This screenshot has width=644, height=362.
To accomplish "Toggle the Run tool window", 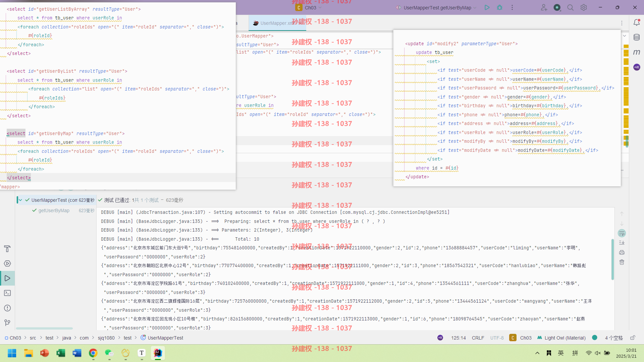I will click(x=7, y=278).
